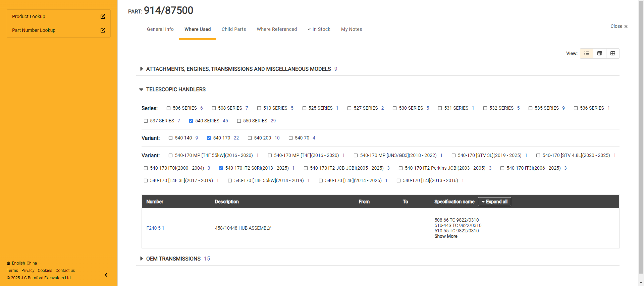
Task: Open the F240-5-1 part link
Action: coord(155,228)
